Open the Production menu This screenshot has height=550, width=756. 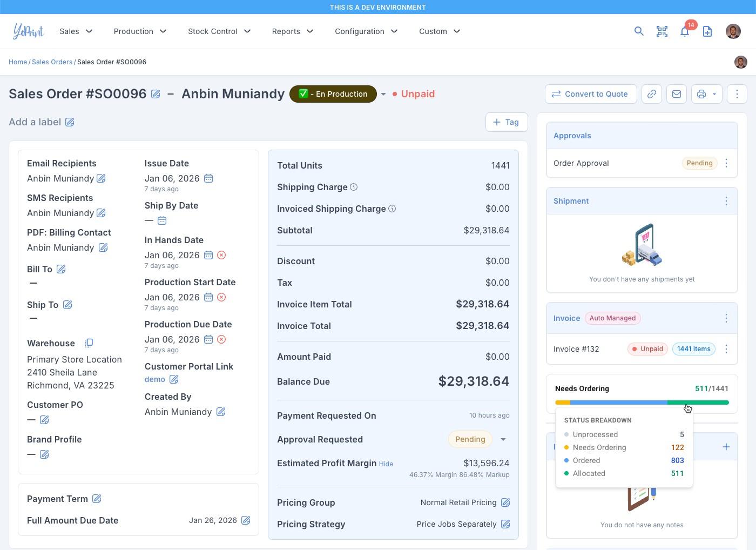[x=140, y=31]
